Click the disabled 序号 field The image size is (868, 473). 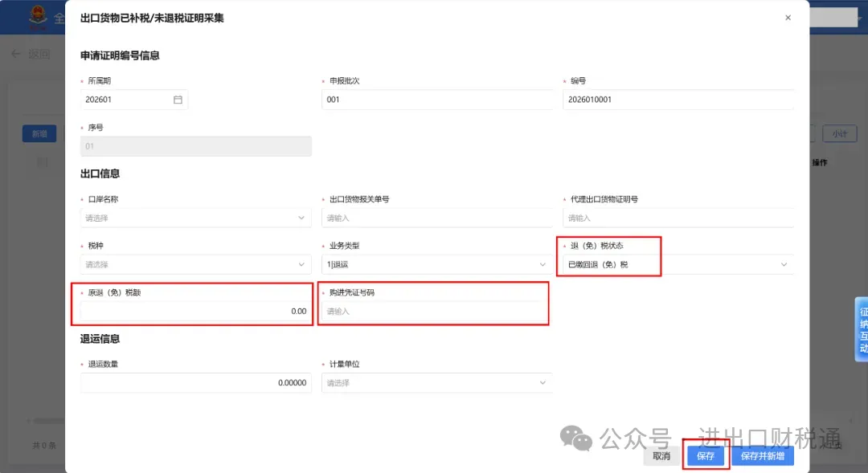pos(196,146)
